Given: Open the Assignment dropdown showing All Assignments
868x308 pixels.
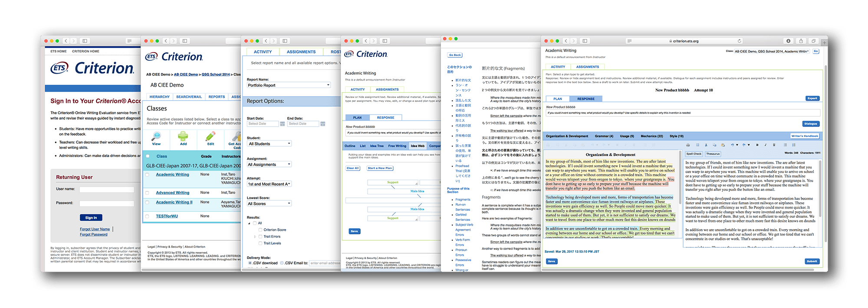Looking at the screenshot, I should (x=270, y=164).
